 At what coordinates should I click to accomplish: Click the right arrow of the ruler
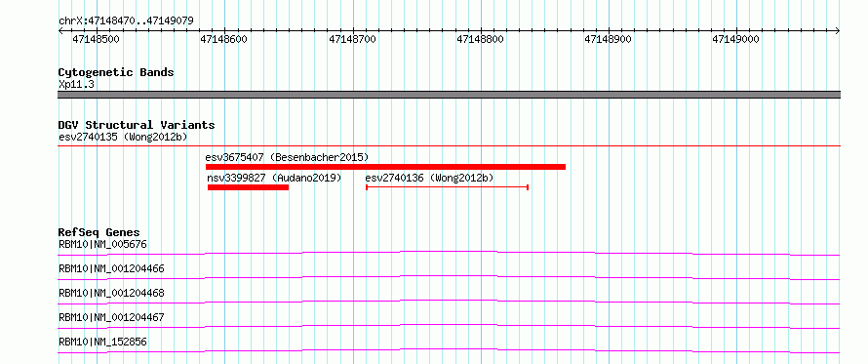[x=838, y=31]
